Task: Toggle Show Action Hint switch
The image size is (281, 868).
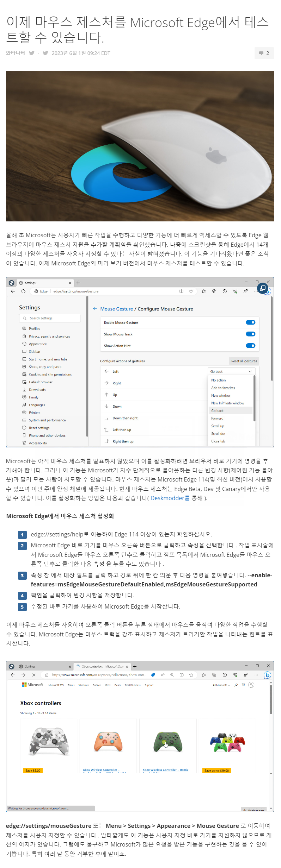Action: point(251,346)
